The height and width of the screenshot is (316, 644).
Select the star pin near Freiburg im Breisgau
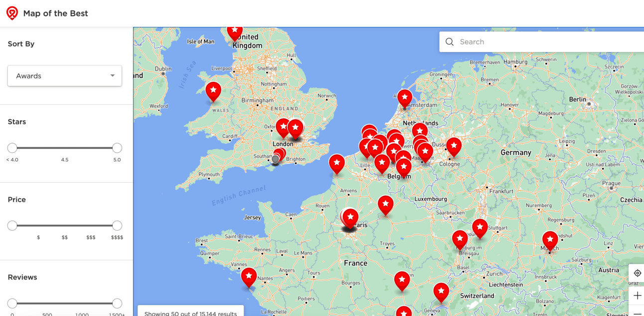point(460,240)
